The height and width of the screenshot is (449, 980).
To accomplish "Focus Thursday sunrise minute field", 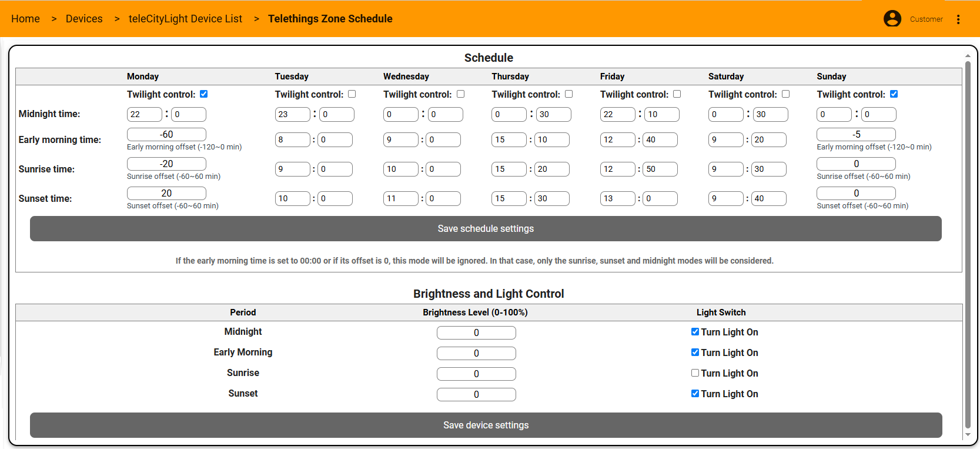I will coord(552,169).
